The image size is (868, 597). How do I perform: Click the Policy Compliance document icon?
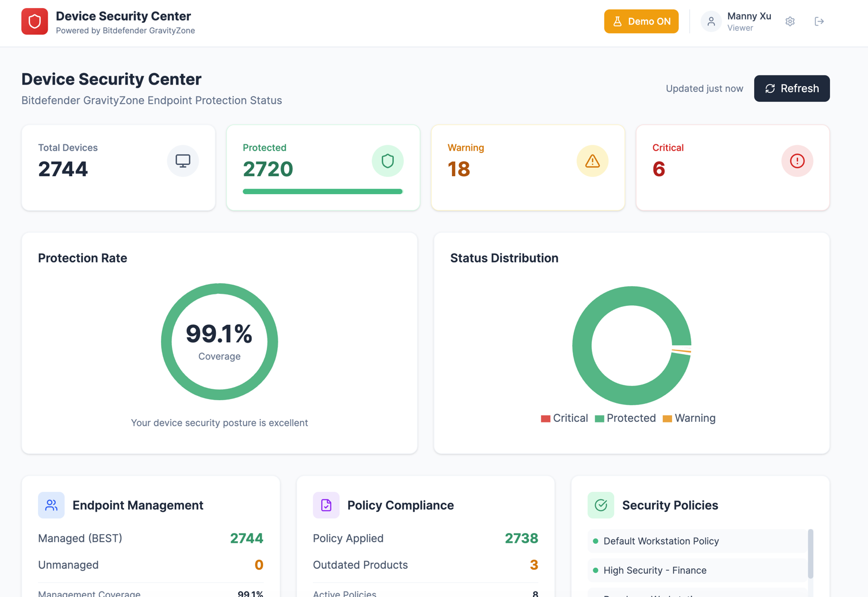326,505
